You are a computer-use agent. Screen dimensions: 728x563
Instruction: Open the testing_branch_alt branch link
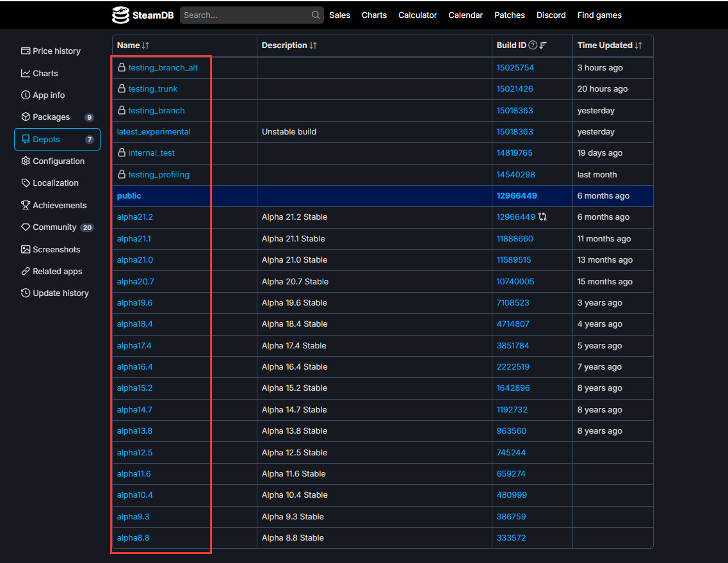163,68
